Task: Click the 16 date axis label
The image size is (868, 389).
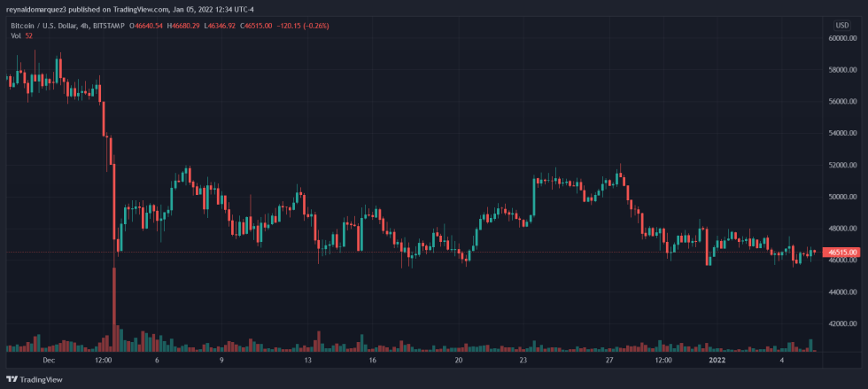Action: 373,360
